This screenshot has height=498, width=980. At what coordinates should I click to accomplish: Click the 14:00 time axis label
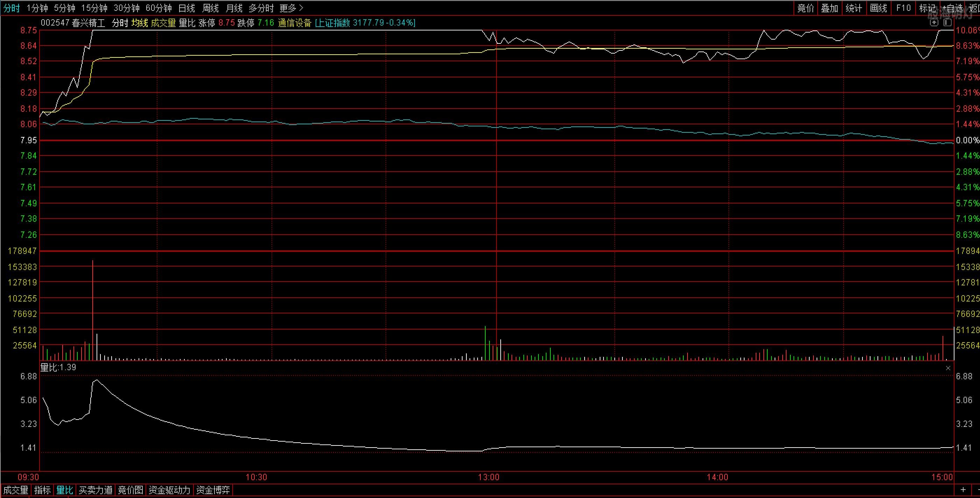pyautogui.click(x=718, y=477)
